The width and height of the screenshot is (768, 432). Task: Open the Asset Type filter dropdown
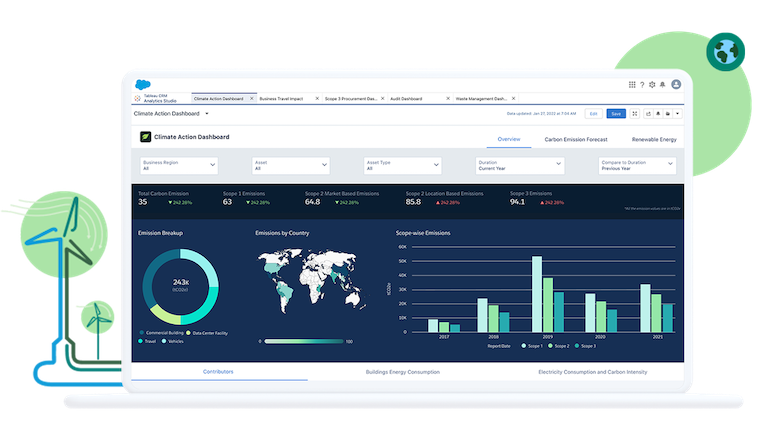402,165
